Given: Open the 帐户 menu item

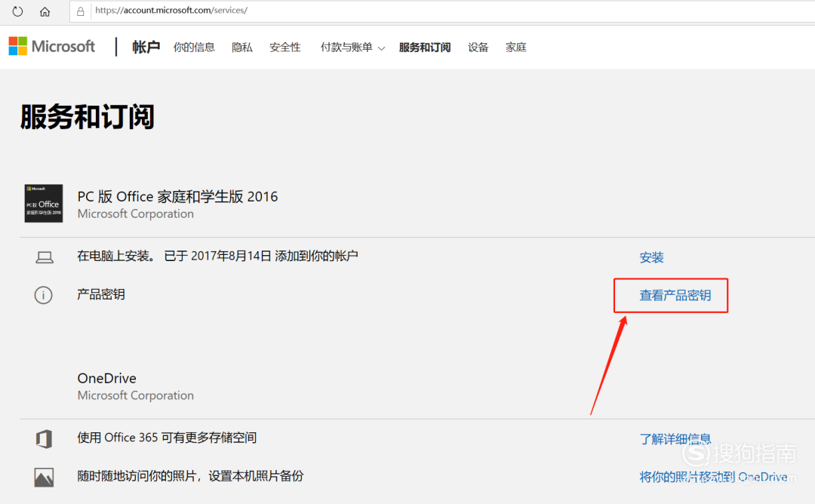Looking at the screenshot, I should click(146, 48).
